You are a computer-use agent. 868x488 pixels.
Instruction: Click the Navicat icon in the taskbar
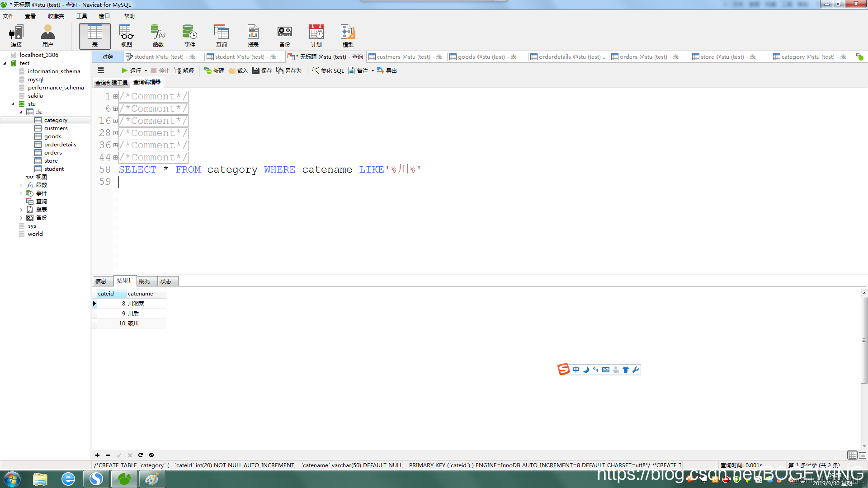[124, 479]
